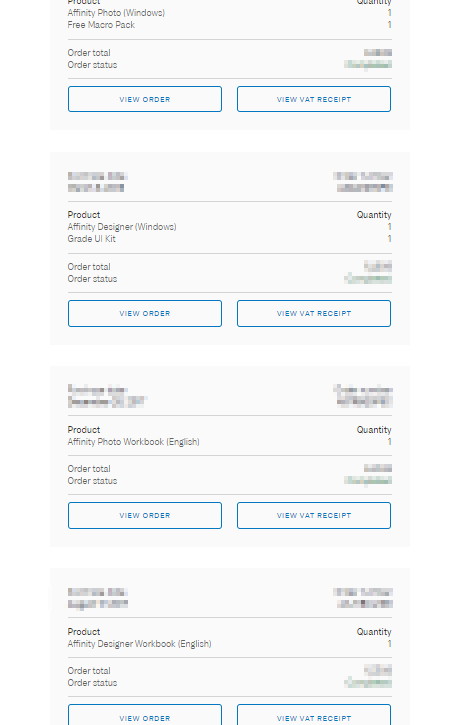460x725 pixels.
Task: Click order total amount of Designer Workbook order
Action: click(x=378, y=670)
